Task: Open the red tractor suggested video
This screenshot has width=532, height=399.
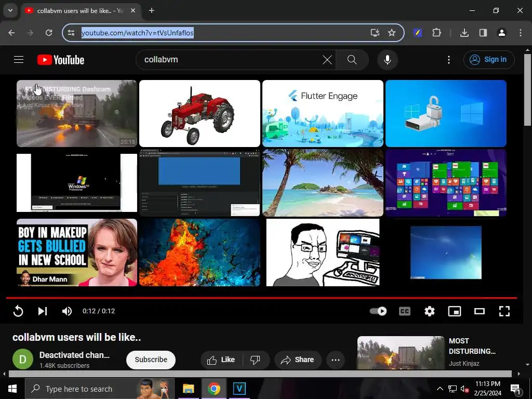Action: (x=200, y=113)
